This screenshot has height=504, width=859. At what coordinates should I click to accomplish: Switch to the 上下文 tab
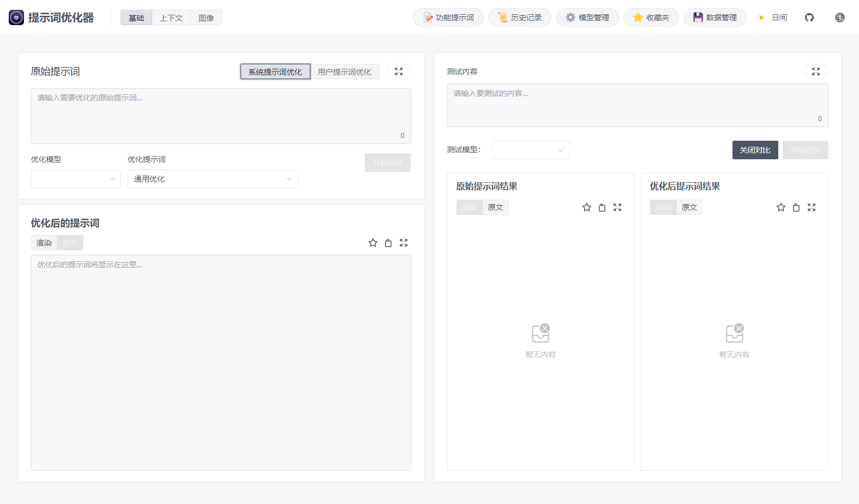(x=171, y=18)
